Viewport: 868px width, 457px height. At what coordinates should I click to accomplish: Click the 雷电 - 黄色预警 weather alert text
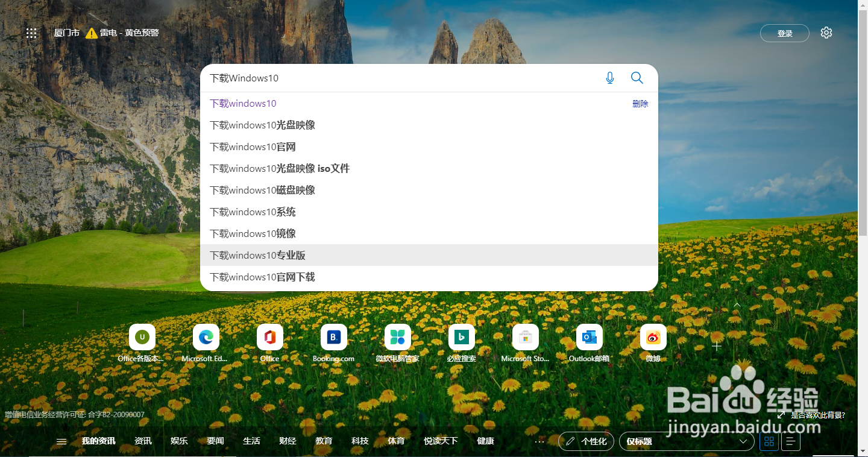pos(130,33)
